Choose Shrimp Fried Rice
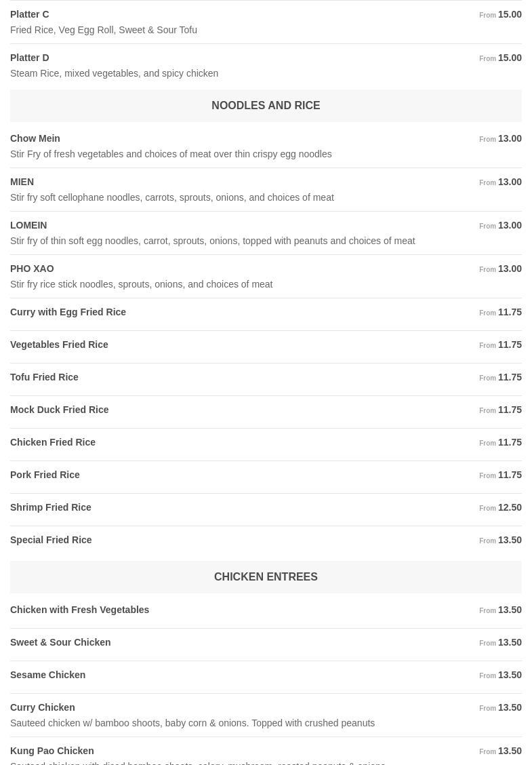The width and height of the screenshot is (532, 765). pyautogui.click(x=51, y=507)
